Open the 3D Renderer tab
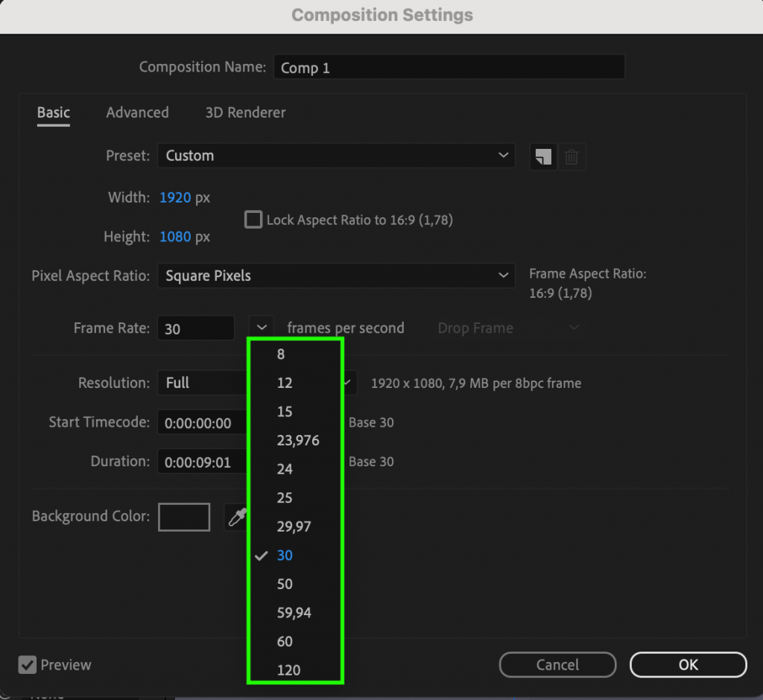763x700 pixels. [x=246, y=112]
